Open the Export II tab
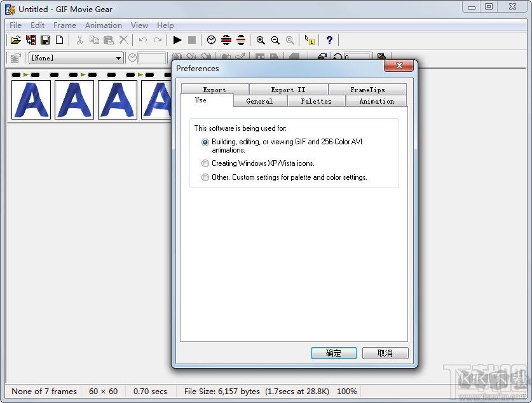 tap(288, 90)
